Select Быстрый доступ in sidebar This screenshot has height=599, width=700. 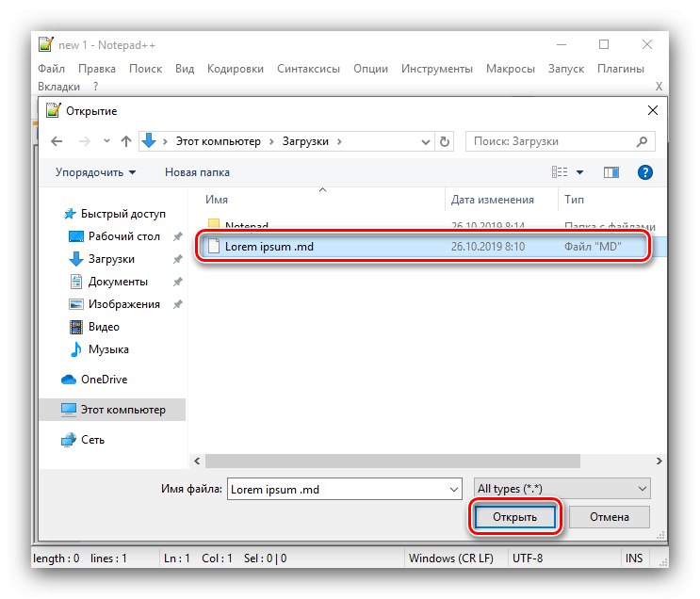[x=114, y=214]
